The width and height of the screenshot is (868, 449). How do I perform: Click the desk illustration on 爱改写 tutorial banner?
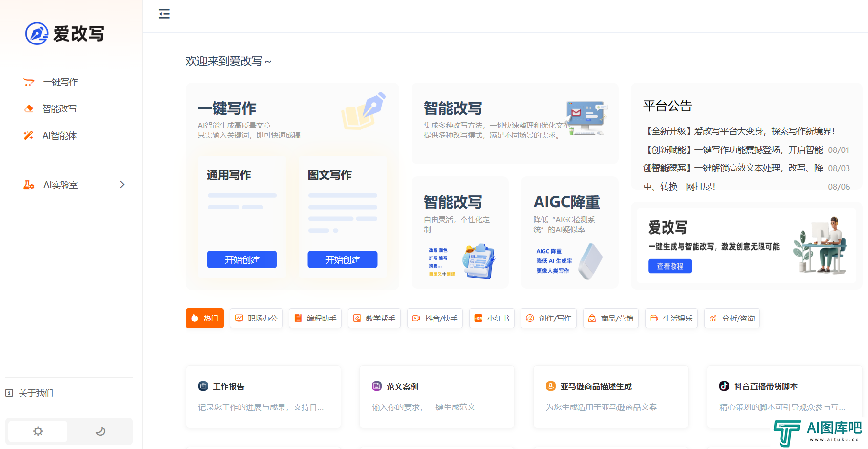coord(820,245)
